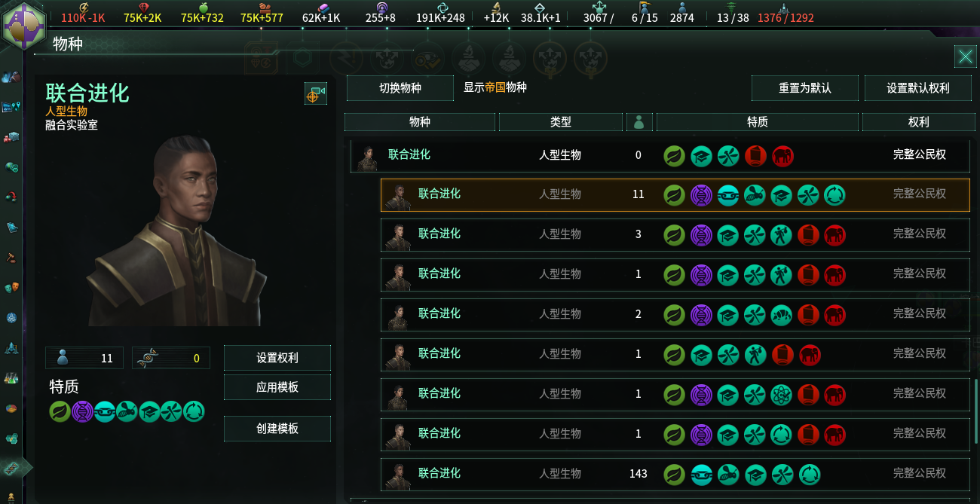Sort list by 物种 column header
Viewport: 980px width, 504px height.
click(x=420, y=121)
